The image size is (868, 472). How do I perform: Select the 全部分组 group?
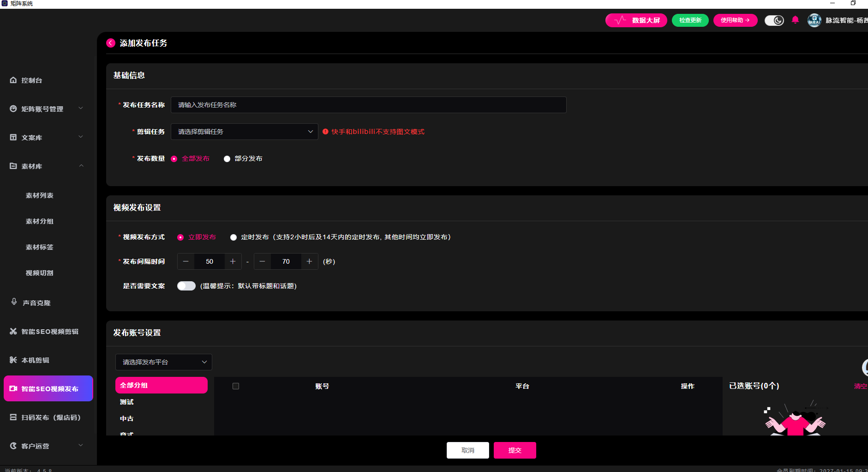tap(162, 385)
